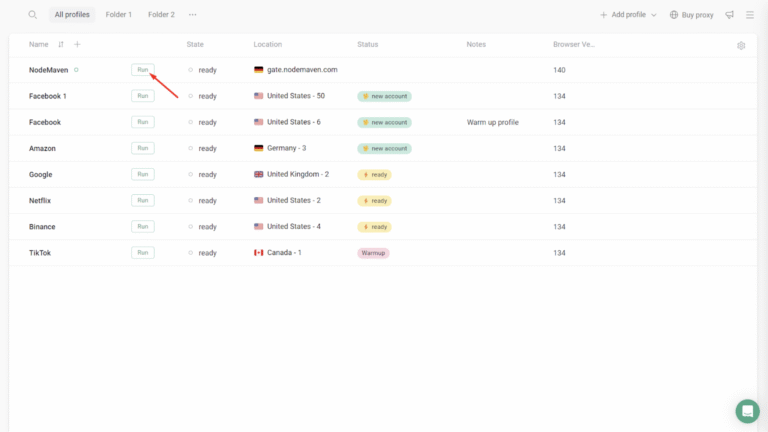Switch to the Folder 1 tab

coord(118,15)
